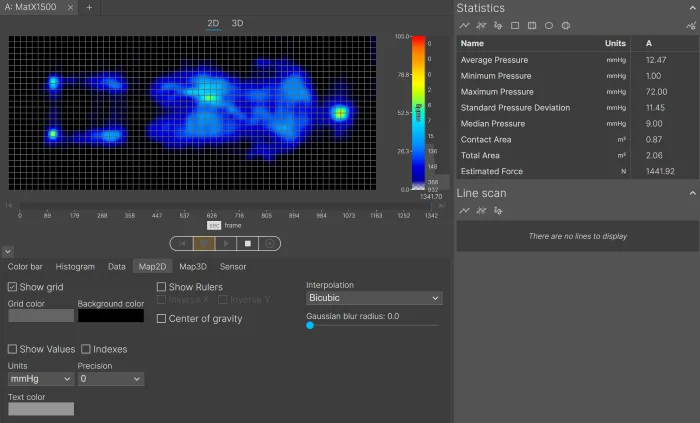Click the first line tool in Statistics toolbar
The image size is (700, 423).
coord(464,25)
